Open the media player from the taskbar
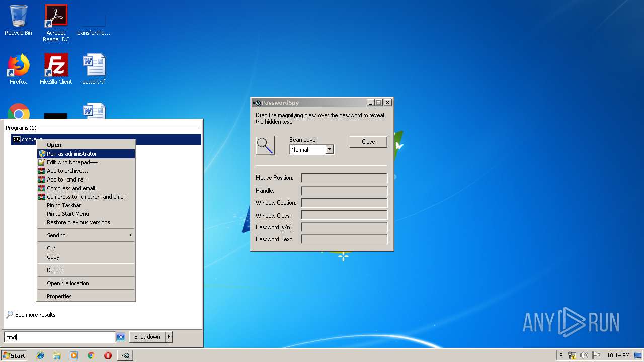644x362 pixels. click(74, 355)
